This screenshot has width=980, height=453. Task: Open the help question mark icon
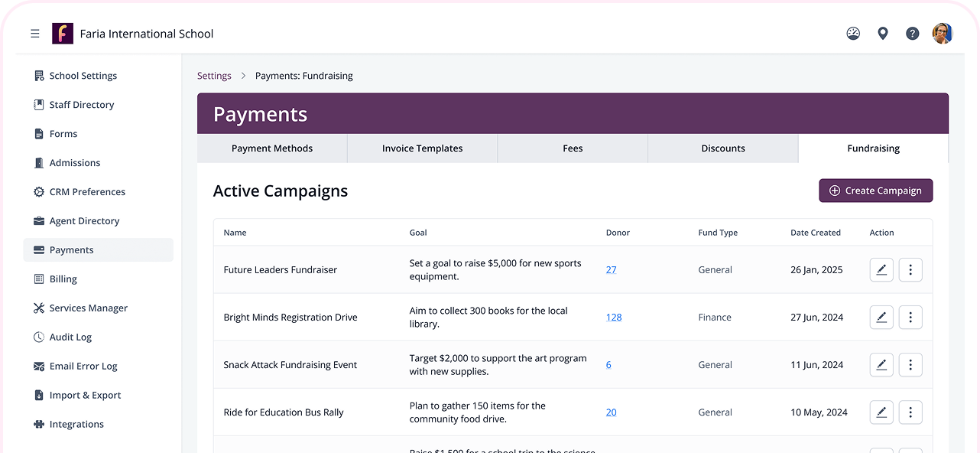(x=912, y=34)
